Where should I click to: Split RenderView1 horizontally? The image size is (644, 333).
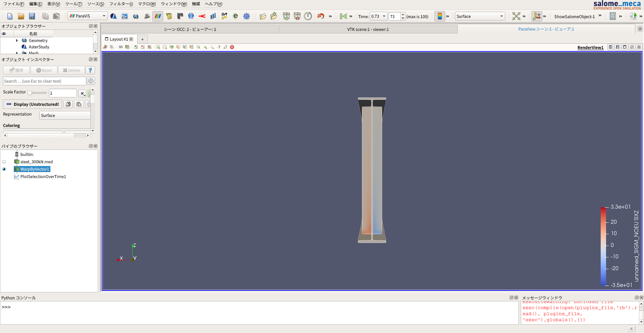coord(610,47)
